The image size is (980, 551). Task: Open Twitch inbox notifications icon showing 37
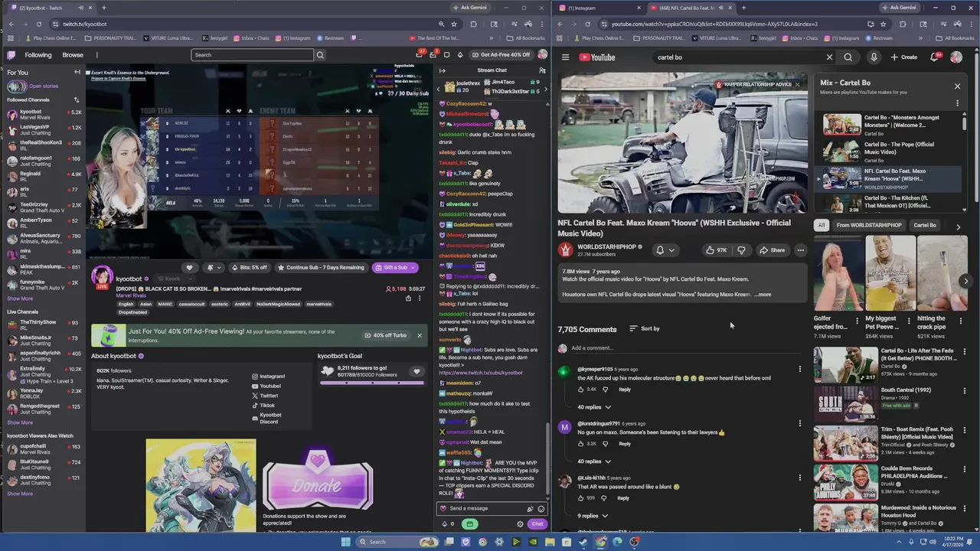tap(420, 55)
